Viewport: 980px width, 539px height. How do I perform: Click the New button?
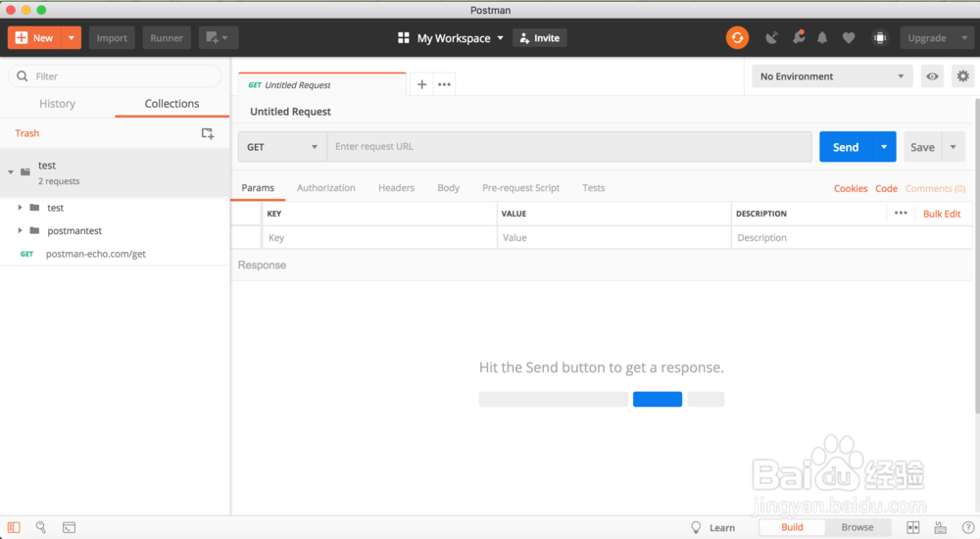[x=34, y=37]
